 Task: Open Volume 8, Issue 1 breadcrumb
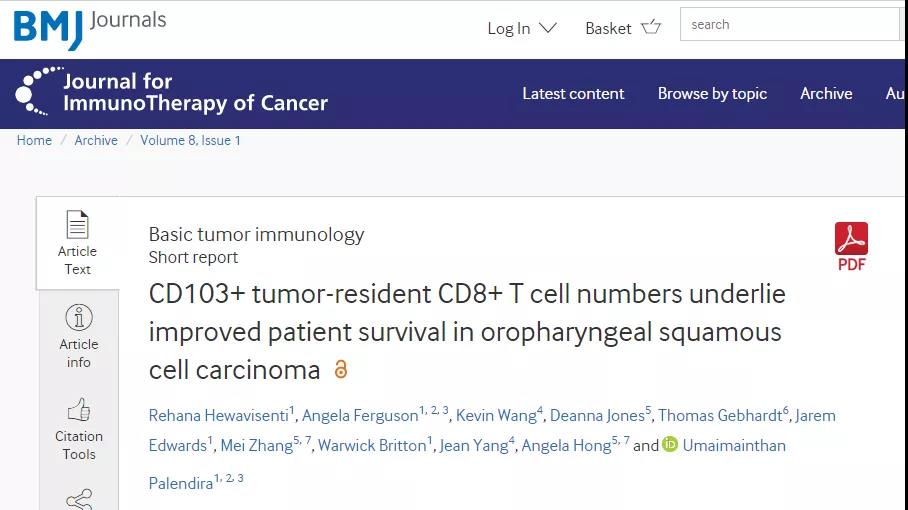click(x=191, y=141)
